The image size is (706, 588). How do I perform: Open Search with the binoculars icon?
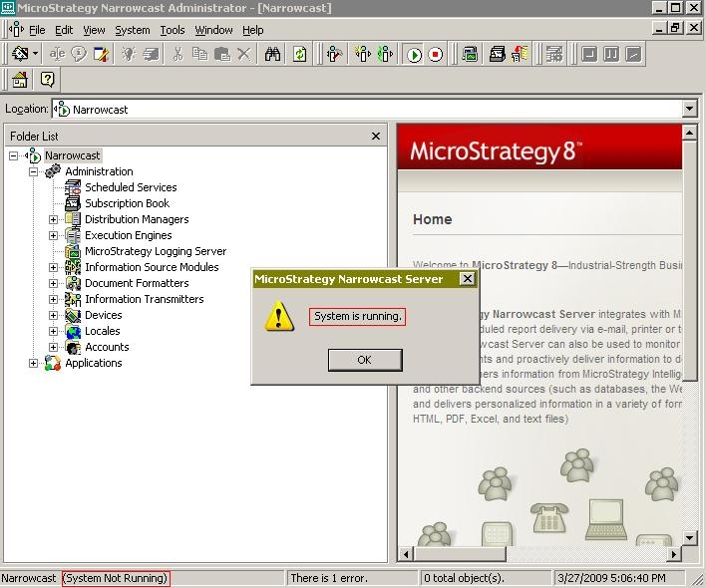pyautogui.click(x=272, y=54)
